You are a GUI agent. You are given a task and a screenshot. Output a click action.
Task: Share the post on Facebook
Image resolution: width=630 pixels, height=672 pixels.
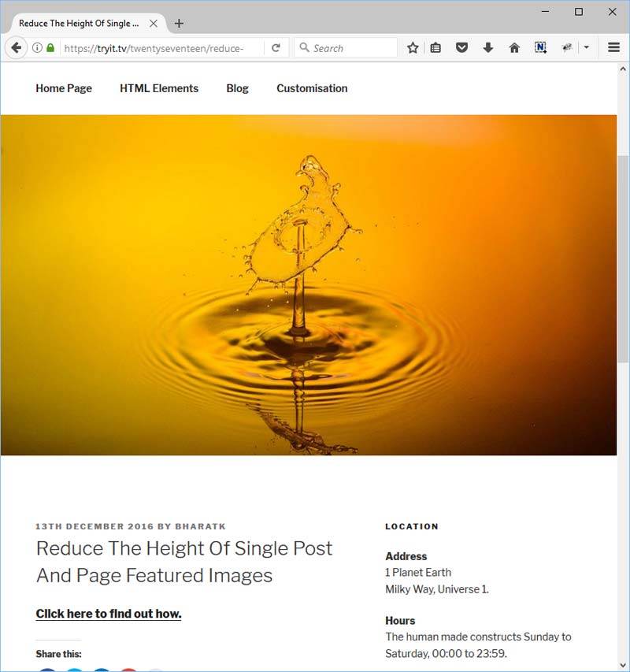pyautogui.click(x=47, y=670)
